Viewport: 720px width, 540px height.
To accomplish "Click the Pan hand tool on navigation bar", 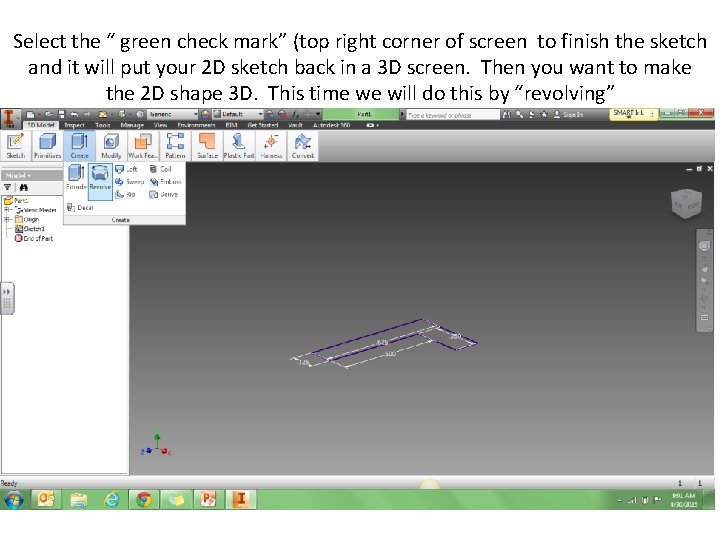I will (704, 268).
